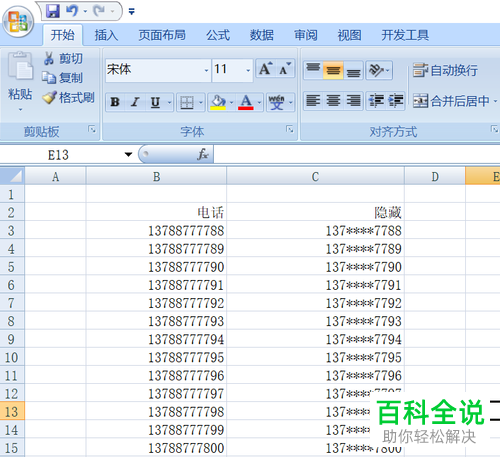The image size is (500, 457).
Task: Enable 自动换行 wrap text
Action: click(445, 70)
